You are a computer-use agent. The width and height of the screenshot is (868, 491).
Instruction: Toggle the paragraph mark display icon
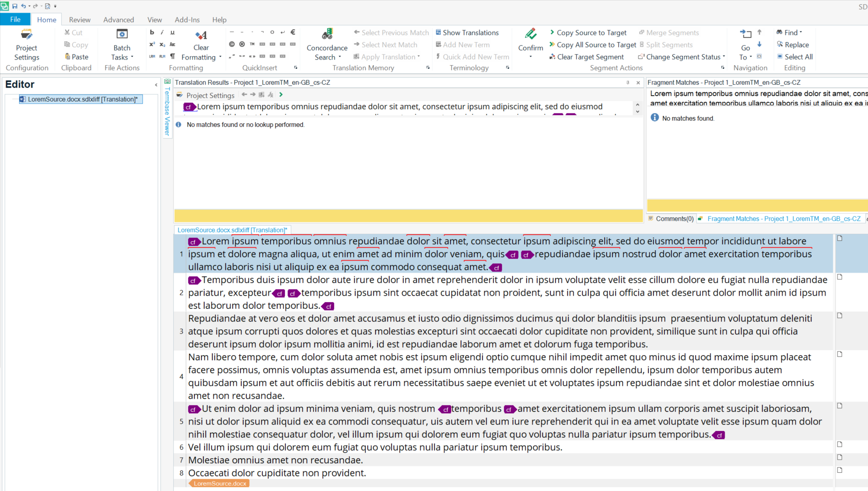tap(172, 56)
